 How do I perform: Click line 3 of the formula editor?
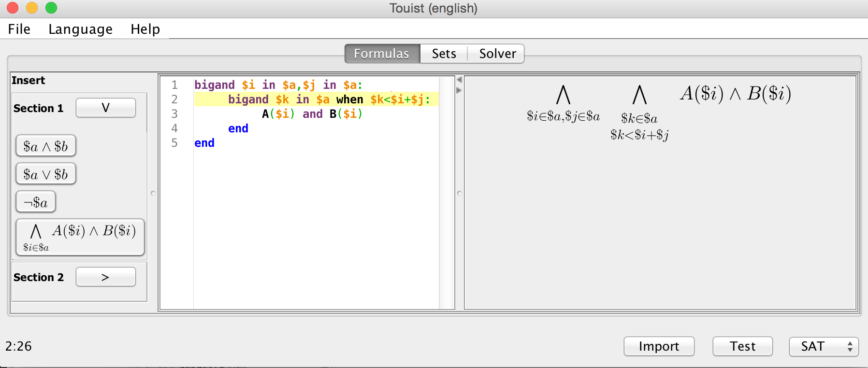click(312, 114)
